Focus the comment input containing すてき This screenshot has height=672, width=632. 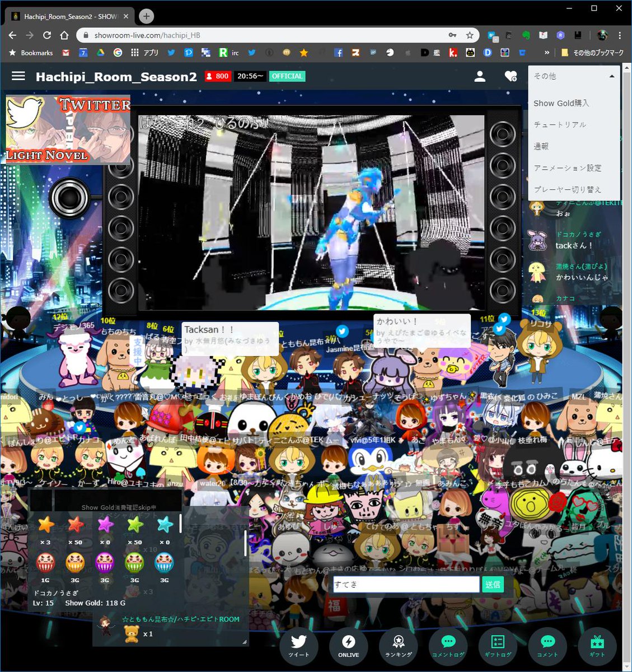tap(406, 584)
